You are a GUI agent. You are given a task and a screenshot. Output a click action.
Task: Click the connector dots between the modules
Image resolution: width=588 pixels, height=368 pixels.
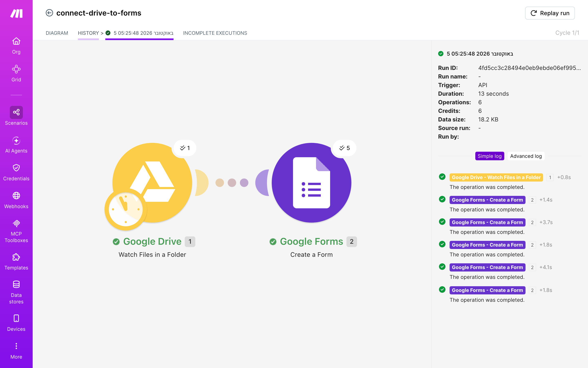(232, 183)
